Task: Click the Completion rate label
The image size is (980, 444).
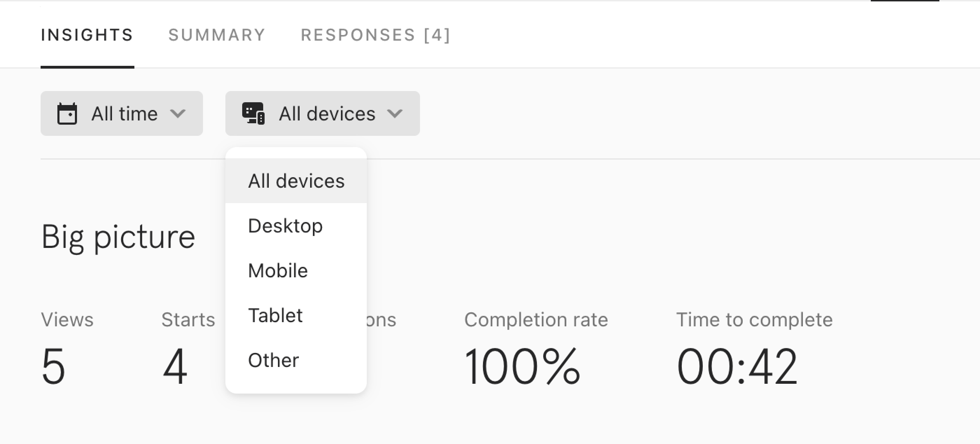Action: (536, 320)
